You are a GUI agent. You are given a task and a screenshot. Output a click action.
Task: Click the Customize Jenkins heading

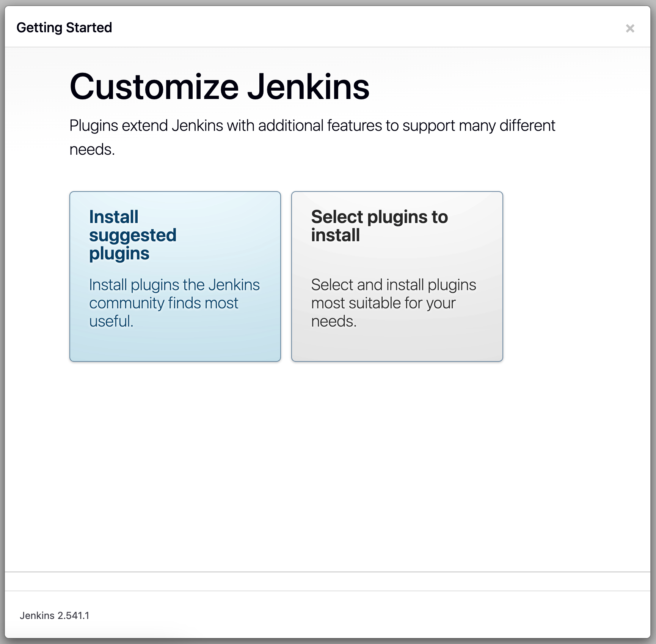click(219, 87)
